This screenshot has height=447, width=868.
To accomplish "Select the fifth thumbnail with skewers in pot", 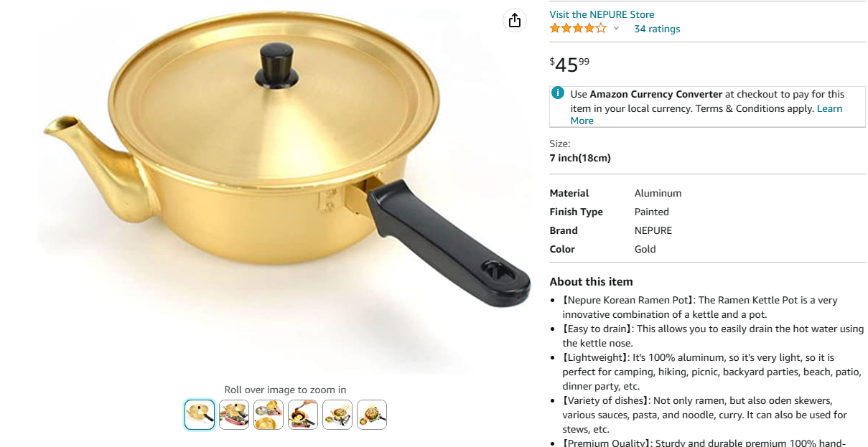I will tap(337, 415).
